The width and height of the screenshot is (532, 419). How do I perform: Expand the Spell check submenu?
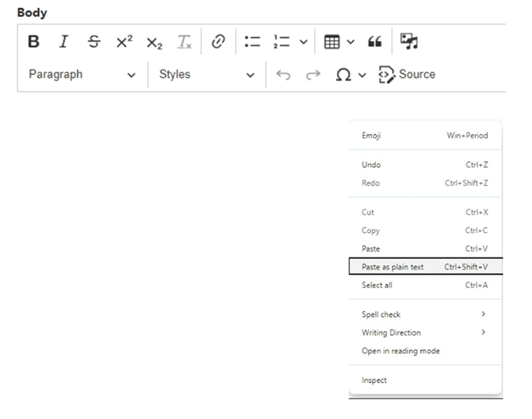tap(425, 314)
